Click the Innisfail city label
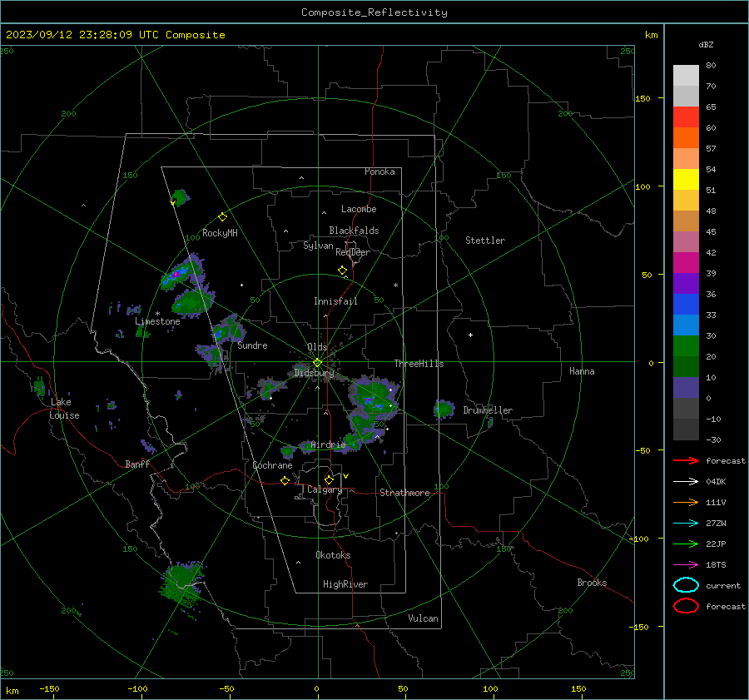Image resolution: width=749 pixels, height=700 pixels. [335, 301]
